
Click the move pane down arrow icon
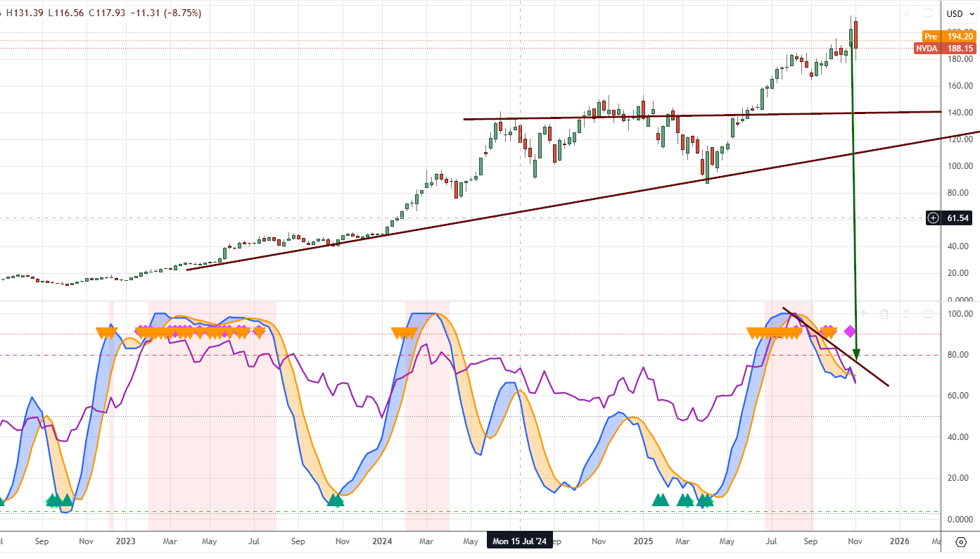(x=907, y=13)
